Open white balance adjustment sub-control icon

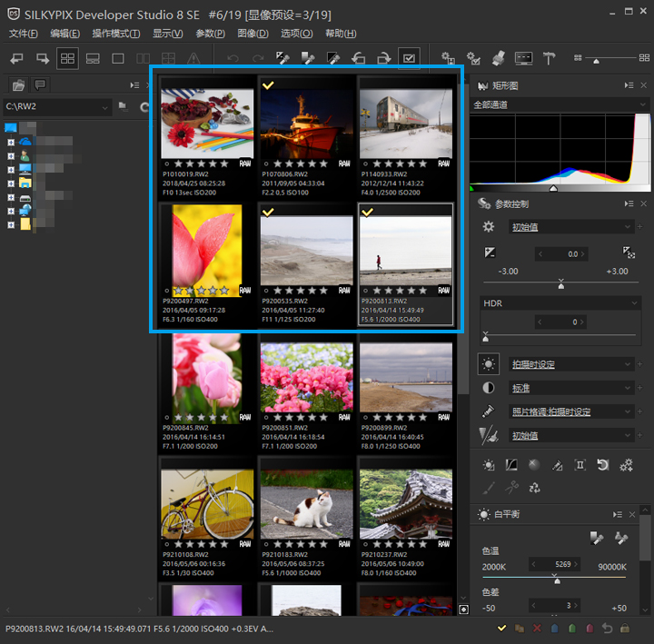pos(489,465)
